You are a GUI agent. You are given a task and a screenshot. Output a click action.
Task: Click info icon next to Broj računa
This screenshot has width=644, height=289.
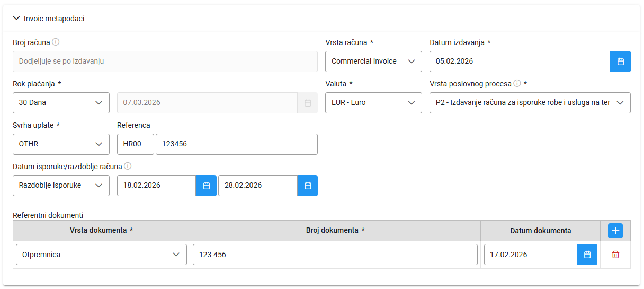tap(56, 42)
